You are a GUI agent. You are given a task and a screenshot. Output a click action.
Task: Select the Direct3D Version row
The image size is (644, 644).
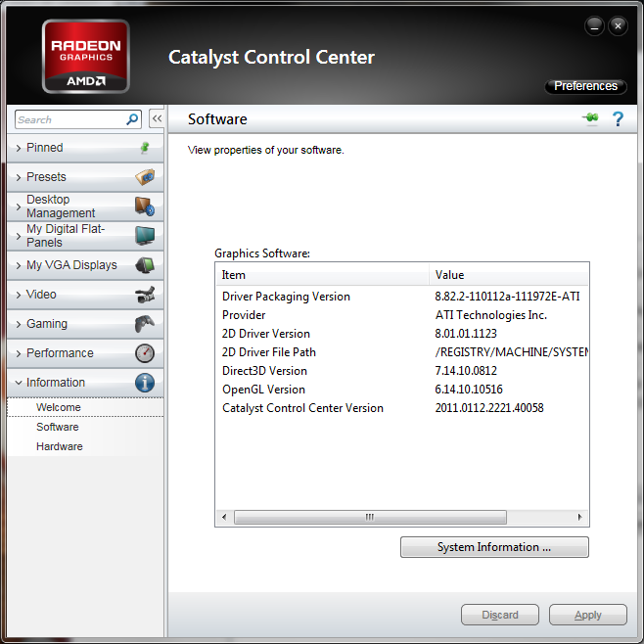click(402, 371)
